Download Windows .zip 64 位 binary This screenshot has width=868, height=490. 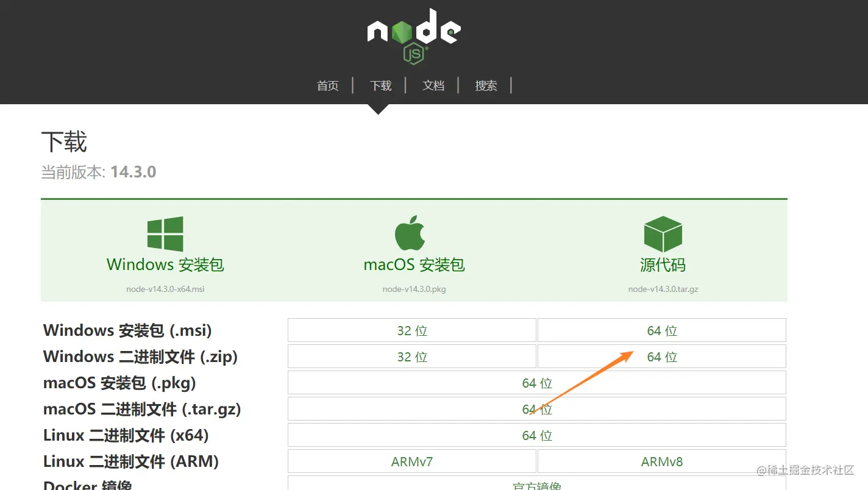click(662, 357)
